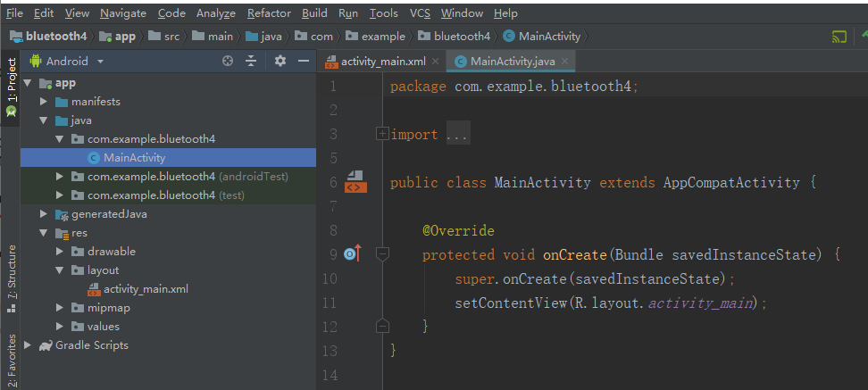
Task: Open the Analyze menu
Action: point(216,12)
